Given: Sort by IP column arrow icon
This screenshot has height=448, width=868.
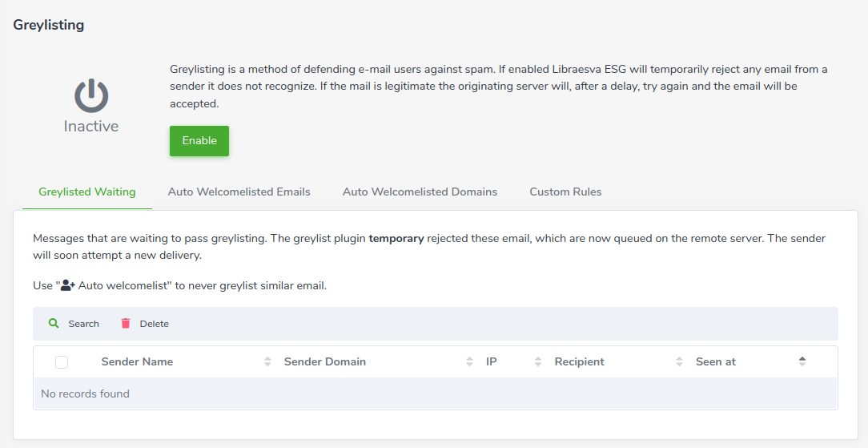Looking at the screenshot, I should [537, 361].
